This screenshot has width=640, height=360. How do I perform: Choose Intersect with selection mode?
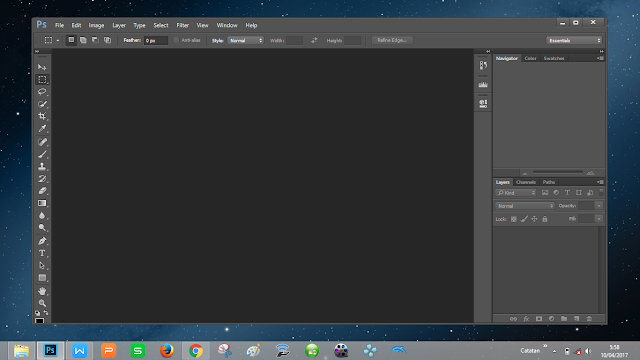click(107, 40)
